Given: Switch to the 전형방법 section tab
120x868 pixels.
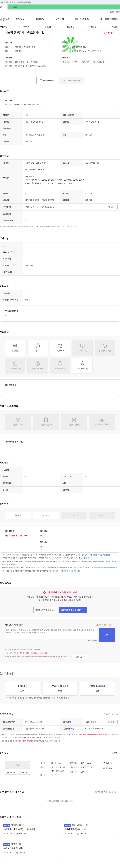Looking at the screenshot, I should tap(93, 27).
